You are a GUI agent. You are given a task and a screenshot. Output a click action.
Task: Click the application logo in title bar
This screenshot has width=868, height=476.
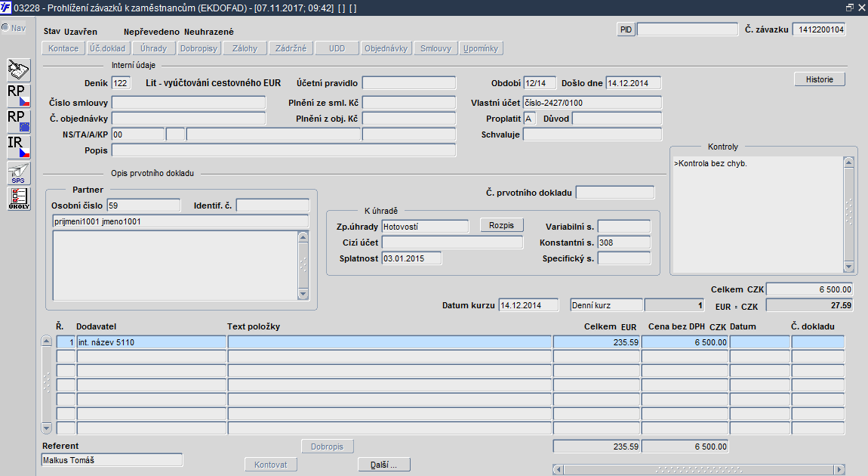tap(5, 8)
